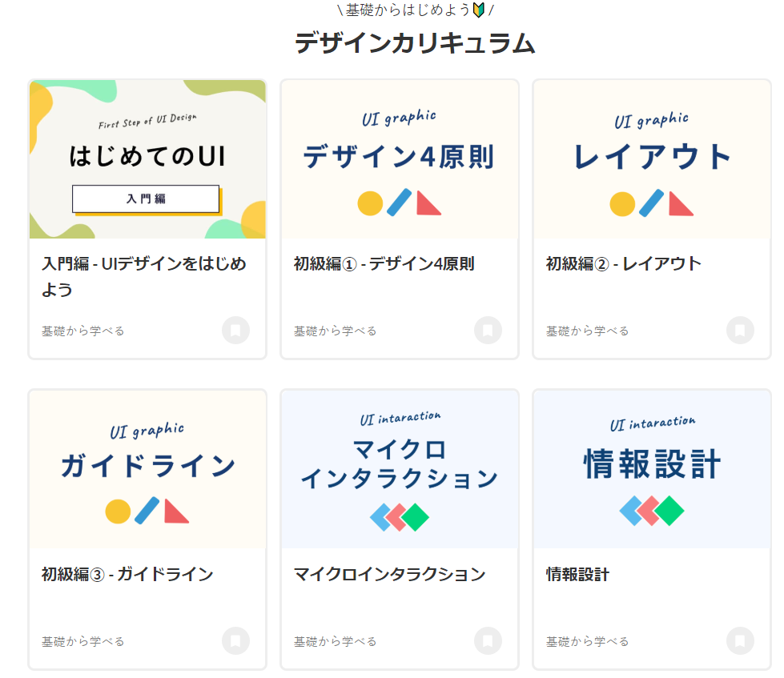Open the 情報設計 thumbnail image
Image resolution: width=784 pixels, height=678 pixels.
[652, 470]
